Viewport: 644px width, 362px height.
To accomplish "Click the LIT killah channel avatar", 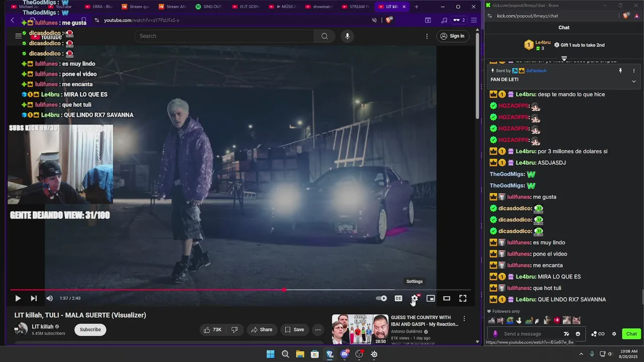I will click(21, 329).
